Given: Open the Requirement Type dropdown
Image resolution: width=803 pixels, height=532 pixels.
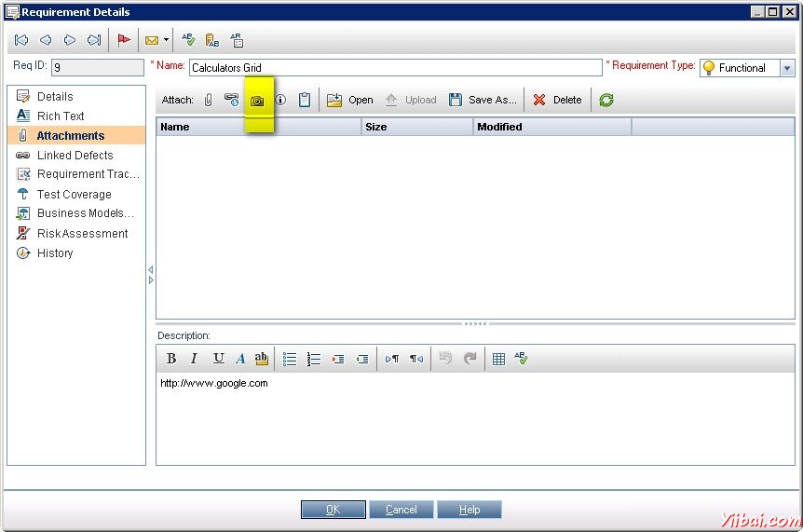Looking at the screenshot, I should click(787, 68).
